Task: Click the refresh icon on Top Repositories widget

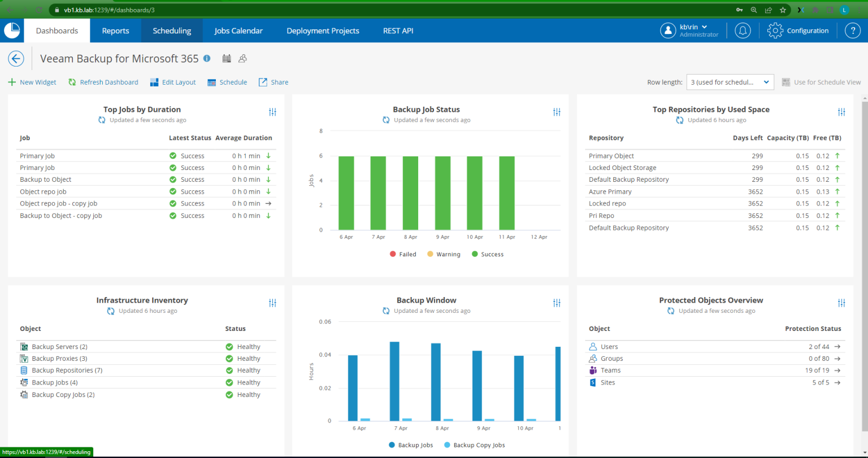Action: (x=679, y=120)
